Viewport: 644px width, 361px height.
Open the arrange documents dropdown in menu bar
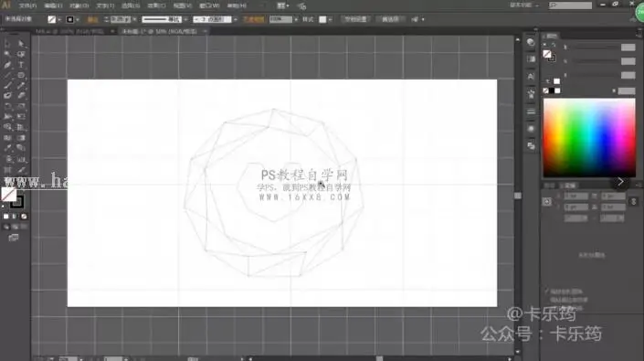pos(283,5)
